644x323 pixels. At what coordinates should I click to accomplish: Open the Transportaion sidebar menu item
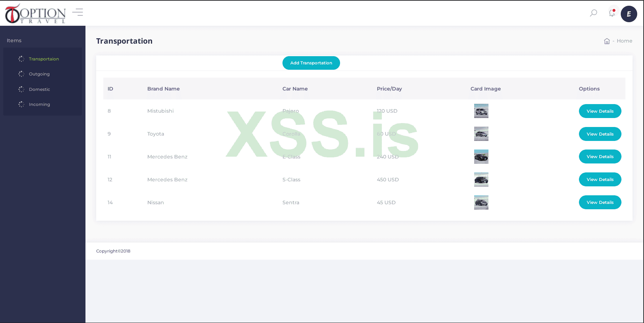(44, 59)
